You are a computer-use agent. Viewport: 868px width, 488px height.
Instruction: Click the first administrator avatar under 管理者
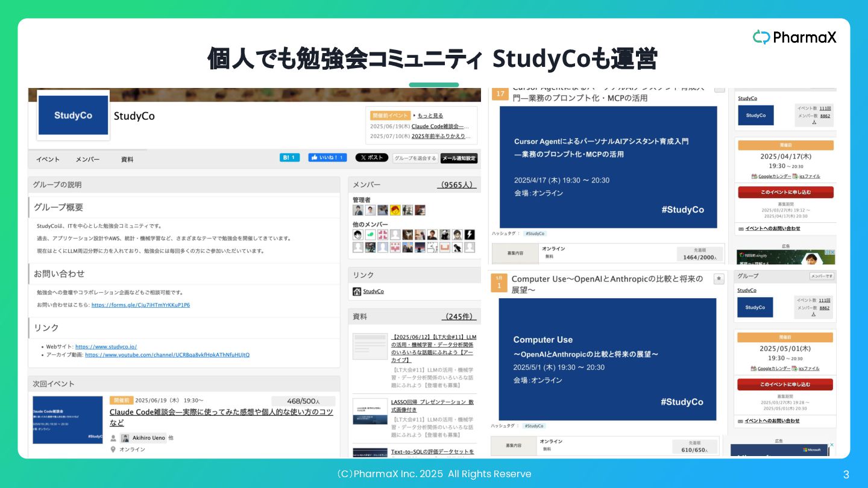pyautogui.click(x=358, y=210)
